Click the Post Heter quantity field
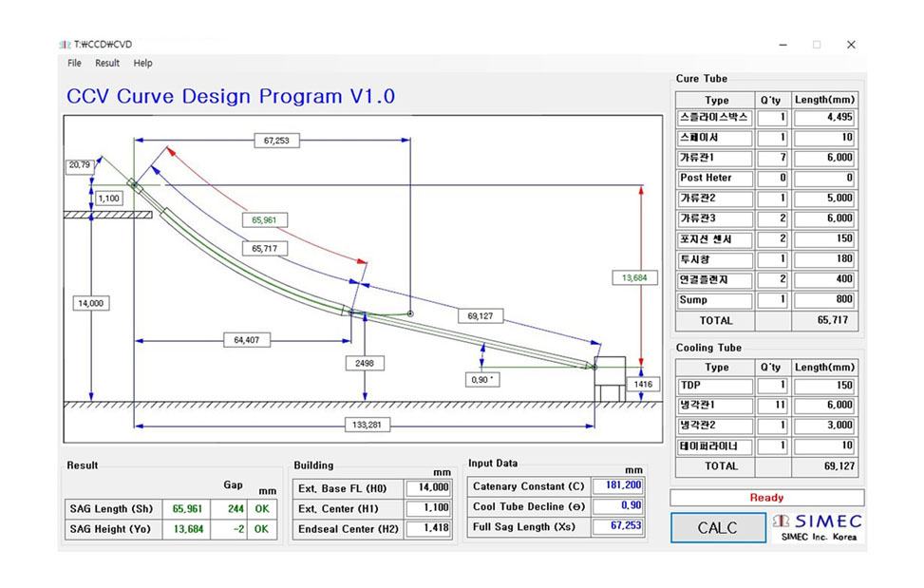This screenshot has height=588, width=924. (773, 179)
